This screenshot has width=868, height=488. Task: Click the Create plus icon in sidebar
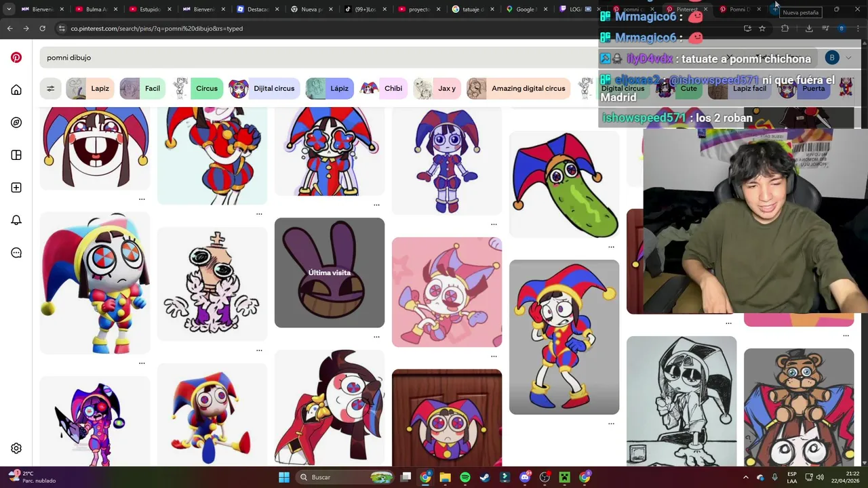click(16, 188)
